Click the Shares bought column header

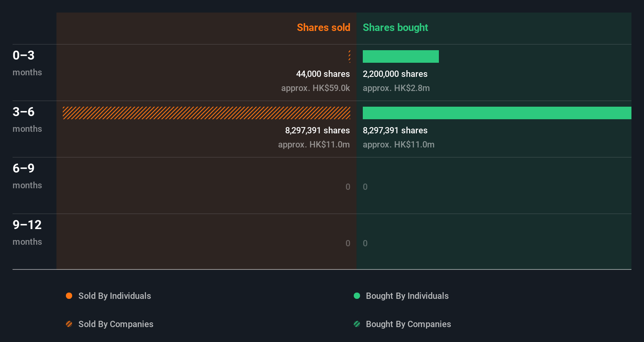coord(395,27)
